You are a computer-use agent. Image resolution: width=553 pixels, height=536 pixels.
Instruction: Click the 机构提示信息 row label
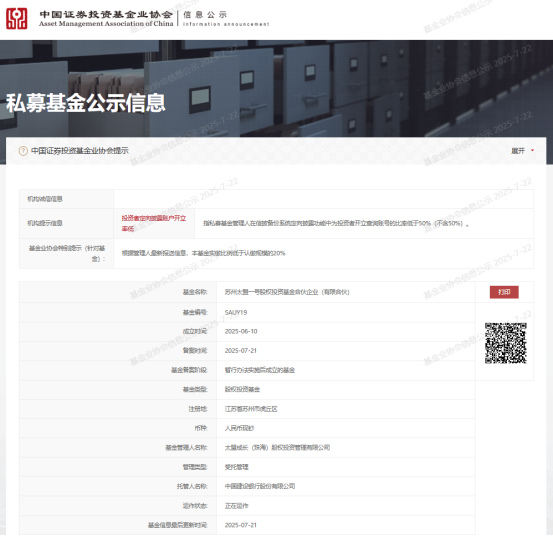45,223
